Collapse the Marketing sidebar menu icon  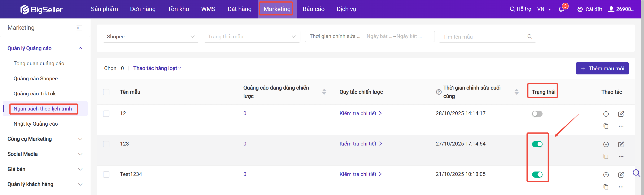pyautogui.click(x=79, y=28)
